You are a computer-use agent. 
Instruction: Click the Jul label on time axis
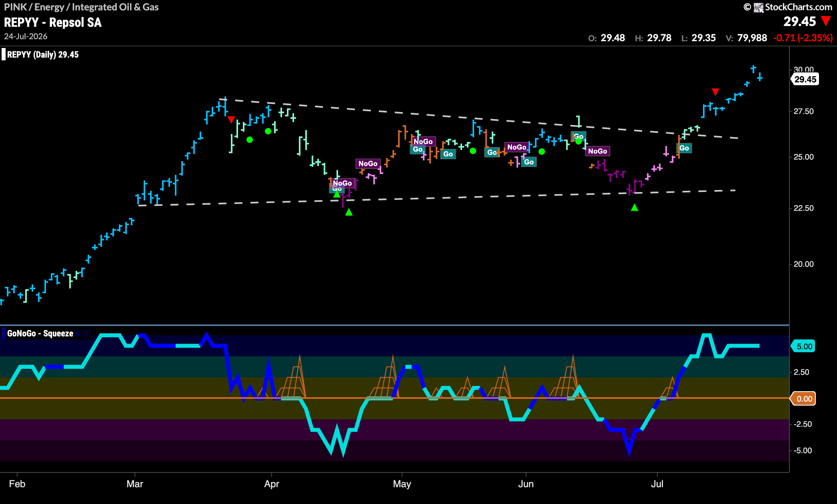point(657,484)
